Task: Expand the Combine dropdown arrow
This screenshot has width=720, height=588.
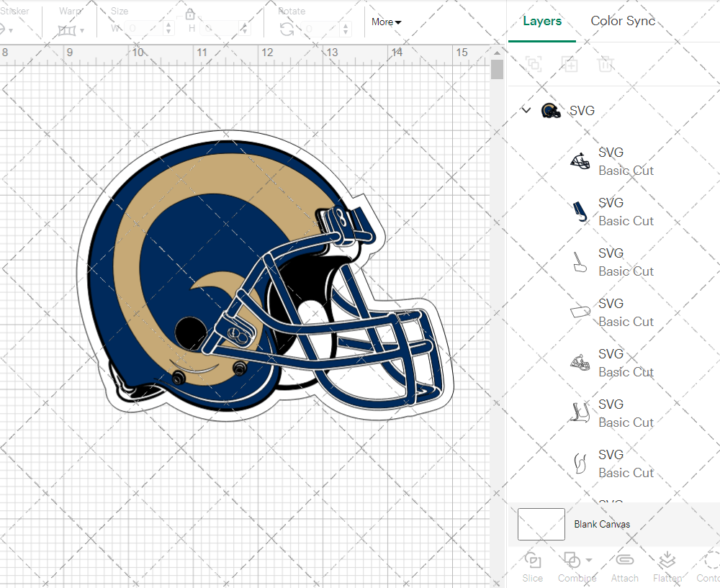Action: (x=589, y=560)
